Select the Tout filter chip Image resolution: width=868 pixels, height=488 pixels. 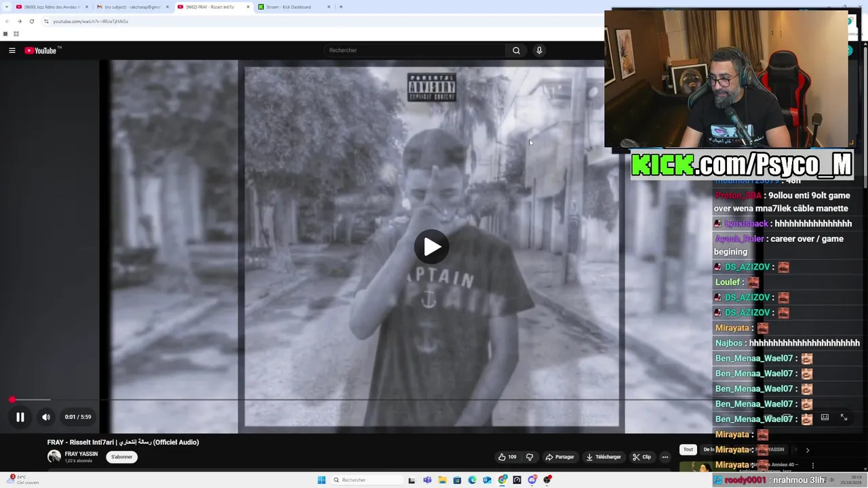tap(688, 449)
